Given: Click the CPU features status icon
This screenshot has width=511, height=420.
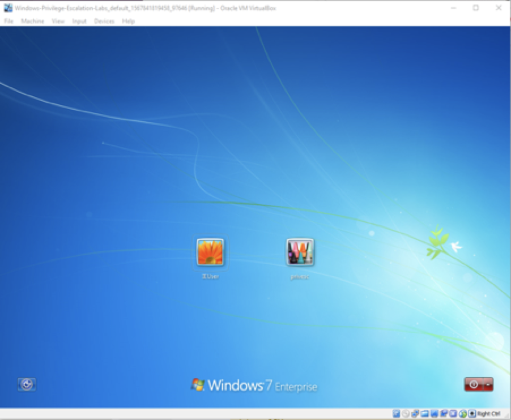Looking at the screenshot, I should (x=453, y=413).
